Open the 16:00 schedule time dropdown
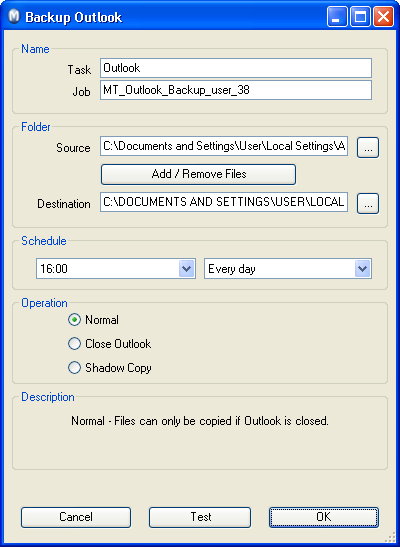Image resolution: width=400 pixels, height=547 pixels. [187, 269]
